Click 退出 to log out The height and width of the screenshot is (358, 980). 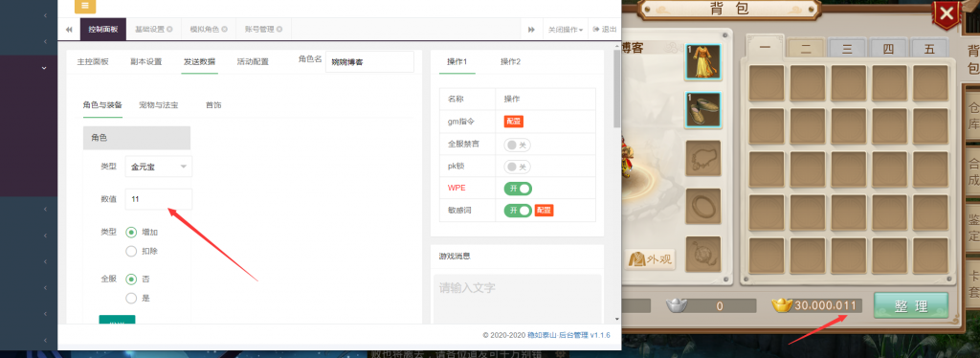605,30
